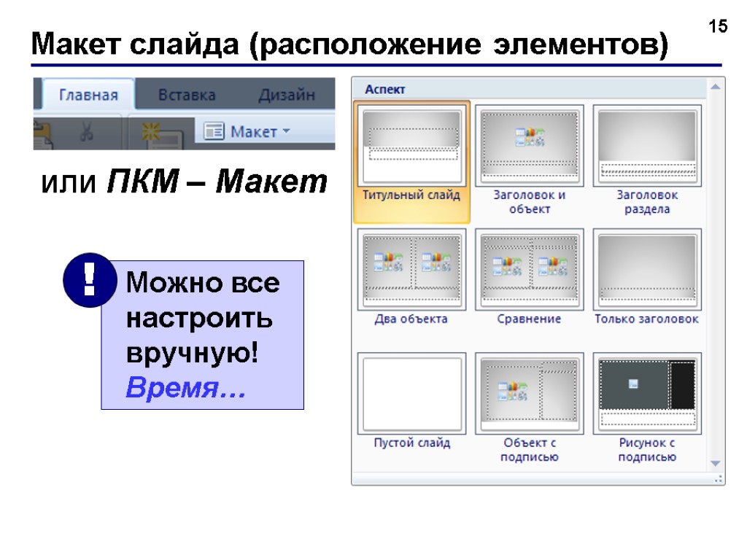
Task: Click the layout gallery scroll up arrow
Action: pyautogui.click(x=715, y=87)
